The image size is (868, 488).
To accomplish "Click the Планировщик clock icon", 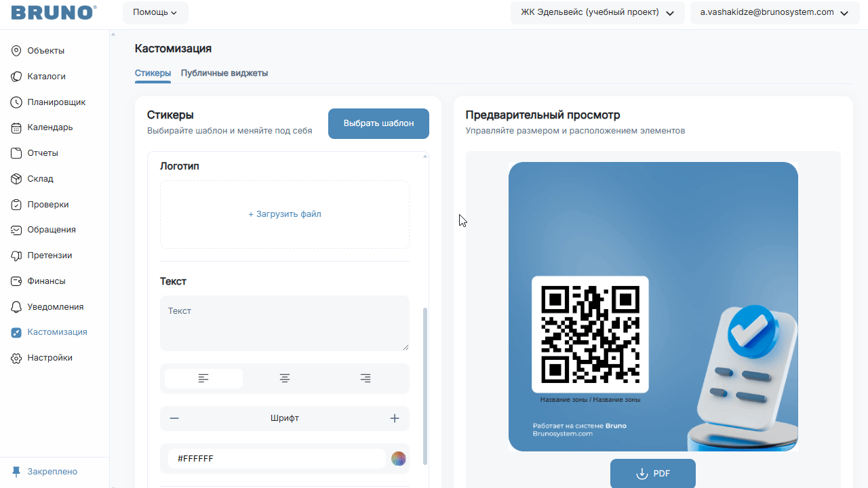I will (x=17, y=102).
